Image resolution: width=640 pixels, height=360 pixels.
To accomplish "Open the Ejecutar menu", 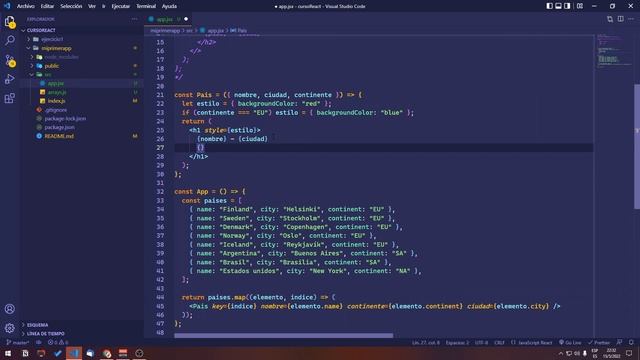I will coord(121,6).
